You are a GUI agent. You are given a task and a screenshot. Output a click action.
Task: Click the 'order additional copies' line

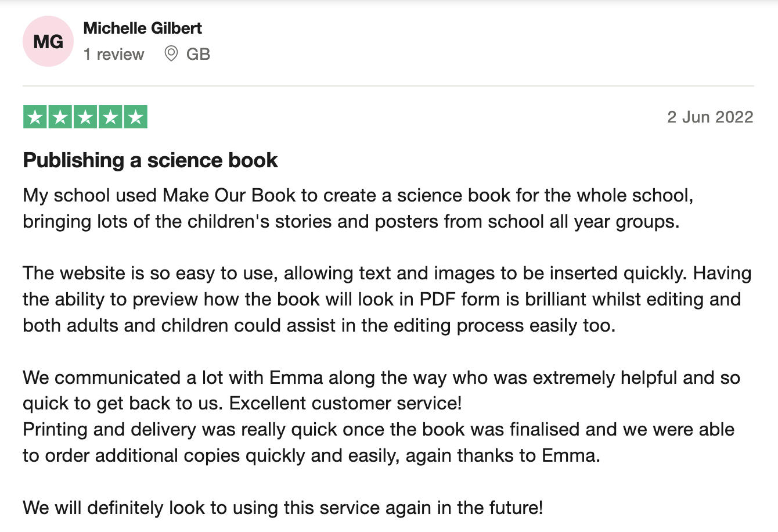(311, 455)
